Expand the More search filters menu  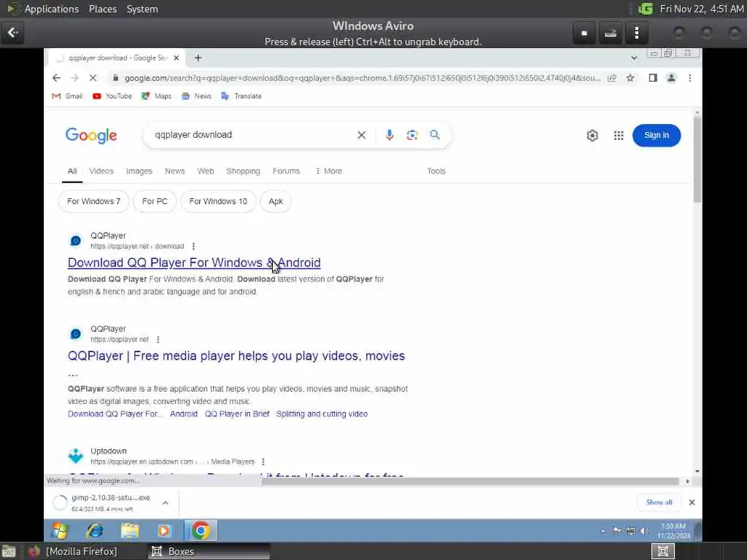point(329,171)
